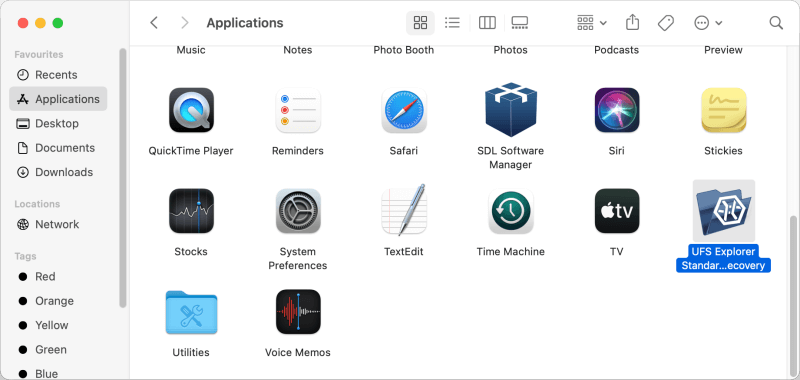Filter by the Blue tag
This screenshot has width=800, height=380.
[x=58, y=373]
